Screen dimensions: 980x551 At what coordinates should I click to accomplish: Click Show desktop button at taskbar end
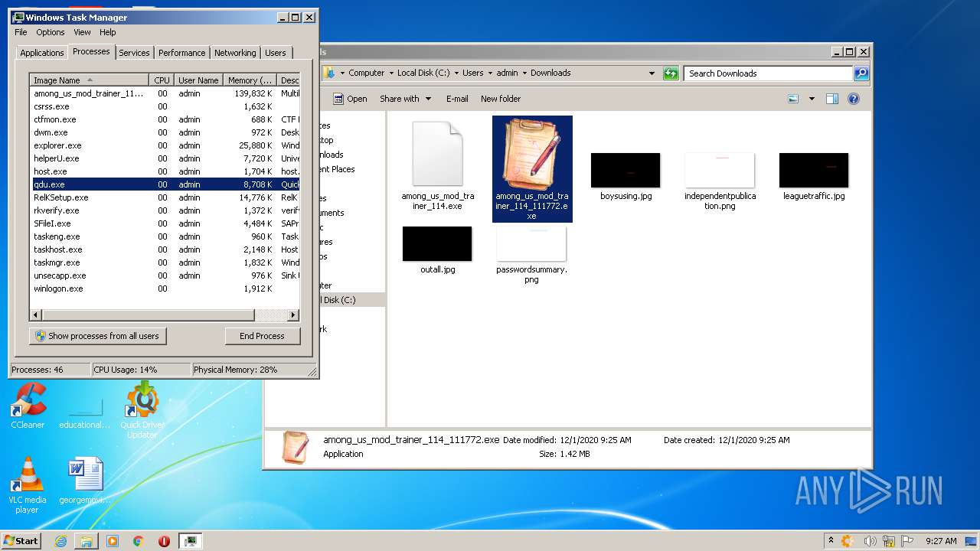point(971,541)
